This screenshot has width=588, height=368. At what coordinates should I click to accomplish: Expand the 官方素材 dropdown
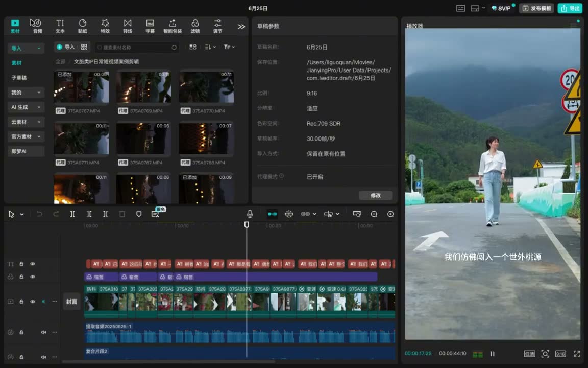(x=26, y=136)
